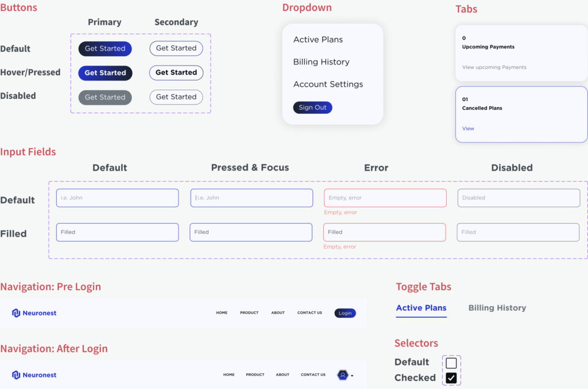588x389 pixels.
Task: Follow the View link under Cancelled Plans
Action: coord(468,129)
